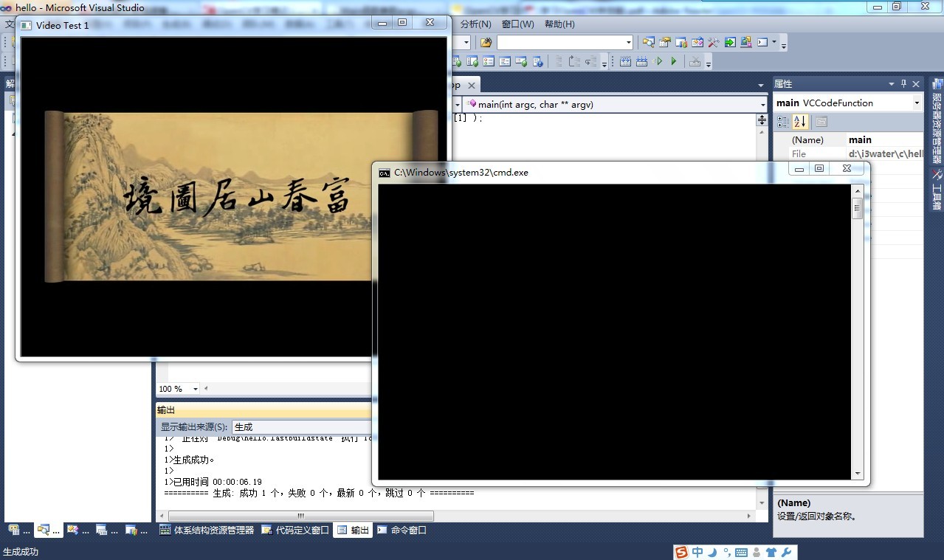Expand the main VCCodeFunction object dropdown

tap(917, 103)
